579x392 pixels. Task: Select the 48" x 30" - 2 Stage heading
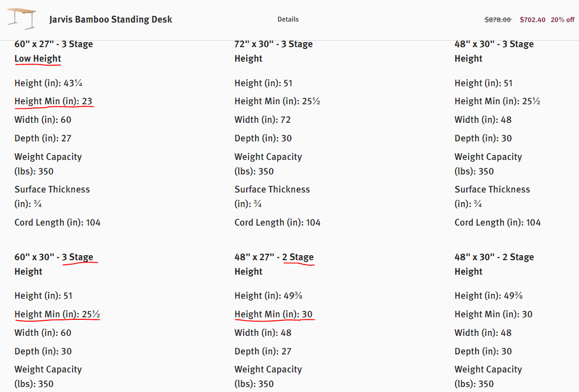tap(494, 257)
